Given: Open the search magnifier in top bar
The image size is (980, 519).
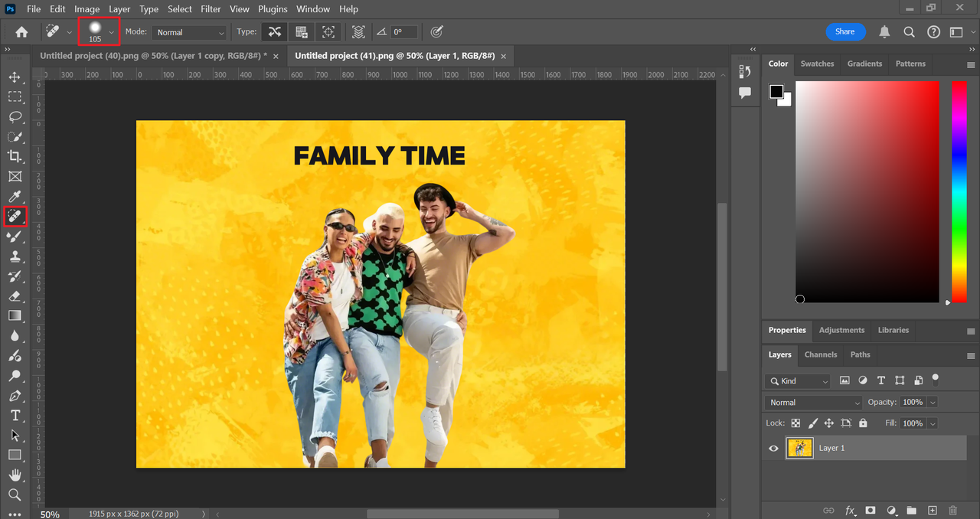Looking at the screenshot, I should tap(909, 32).
